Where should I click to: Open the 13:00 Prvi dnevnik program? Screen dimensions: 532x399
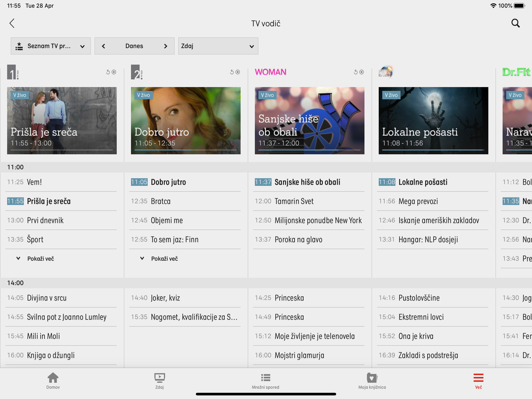point(61,220)
